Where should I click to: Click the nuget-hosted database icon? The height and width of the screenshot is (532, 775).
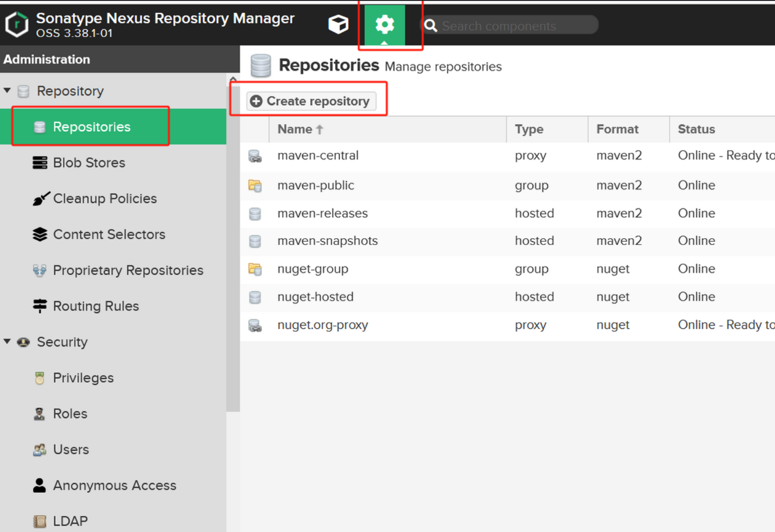pos(255,297)
